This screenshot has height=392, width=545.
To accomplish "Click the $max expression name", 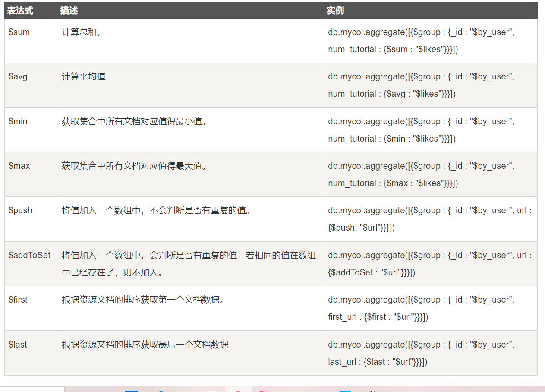I will [x=19, y=166].
